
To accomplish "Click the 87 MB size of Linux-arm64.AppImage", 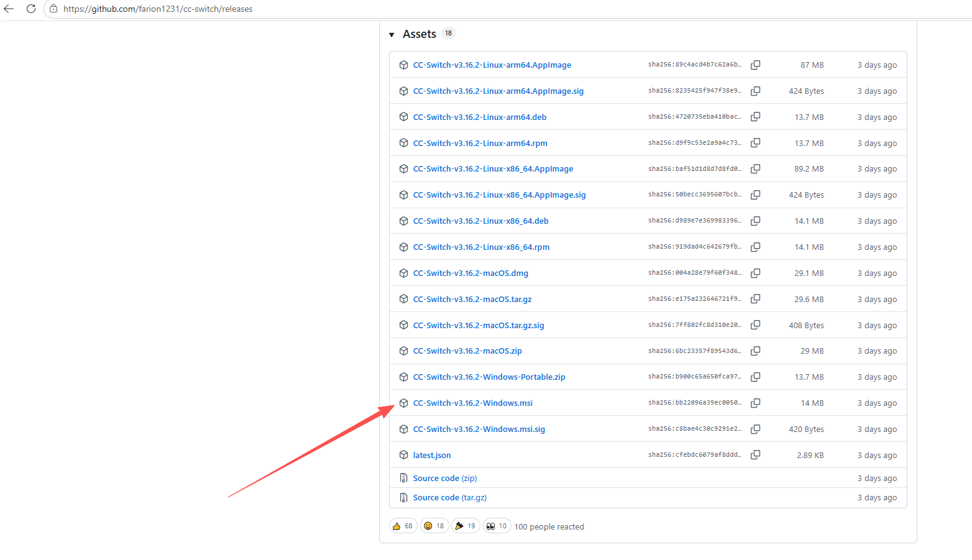I will 812,65.
